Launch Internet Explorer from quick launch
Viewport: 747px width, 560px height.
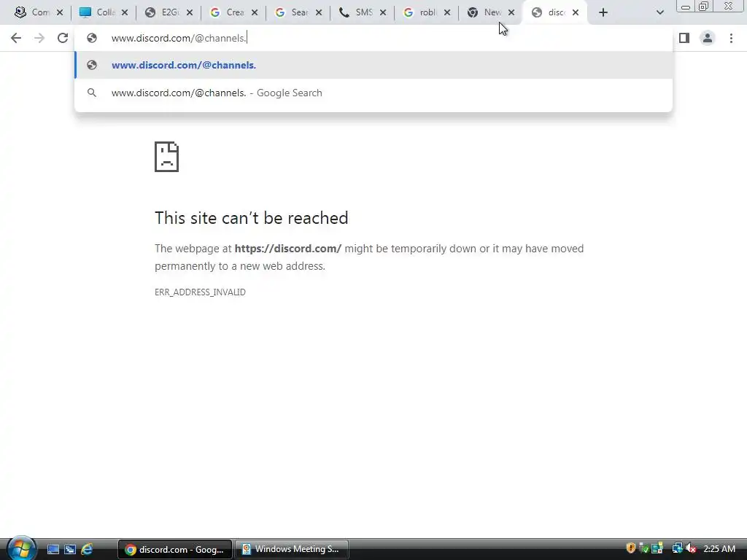click(x=88, y=550)
